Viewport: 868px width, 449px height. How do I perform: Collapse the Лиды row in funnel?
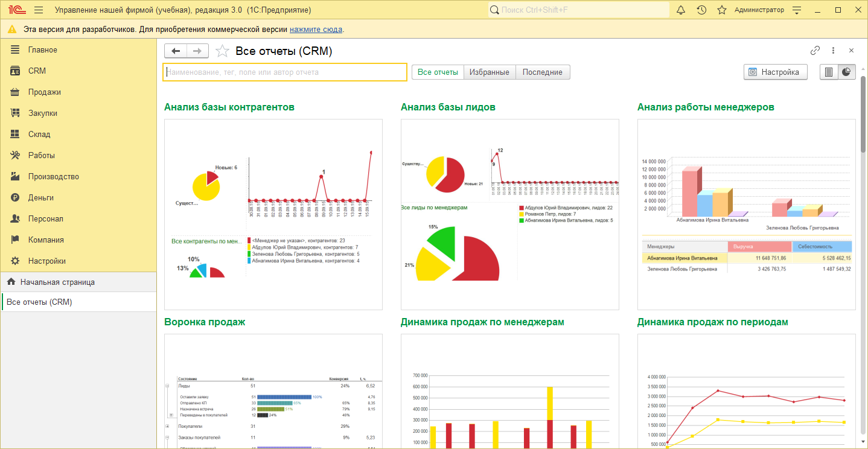167,385
